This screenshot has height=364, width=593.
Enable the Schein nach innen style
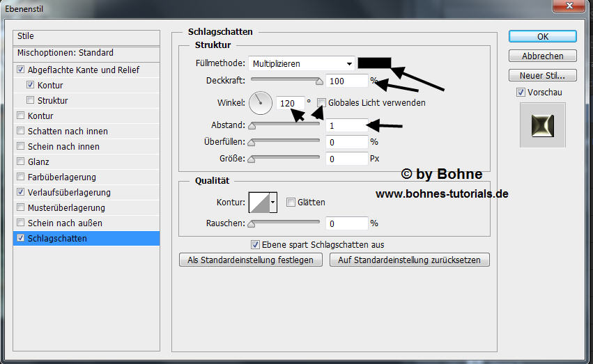tap(21, 147)
